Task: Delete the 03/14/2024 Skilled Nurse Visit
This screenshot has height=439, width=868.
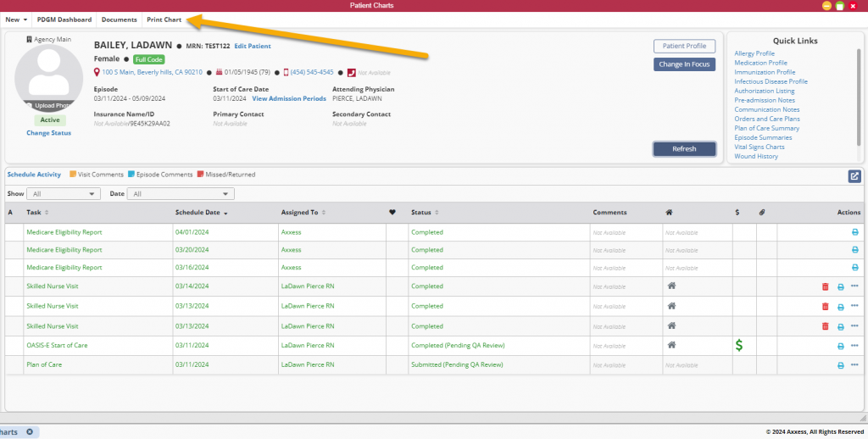Action: (826, 286)
